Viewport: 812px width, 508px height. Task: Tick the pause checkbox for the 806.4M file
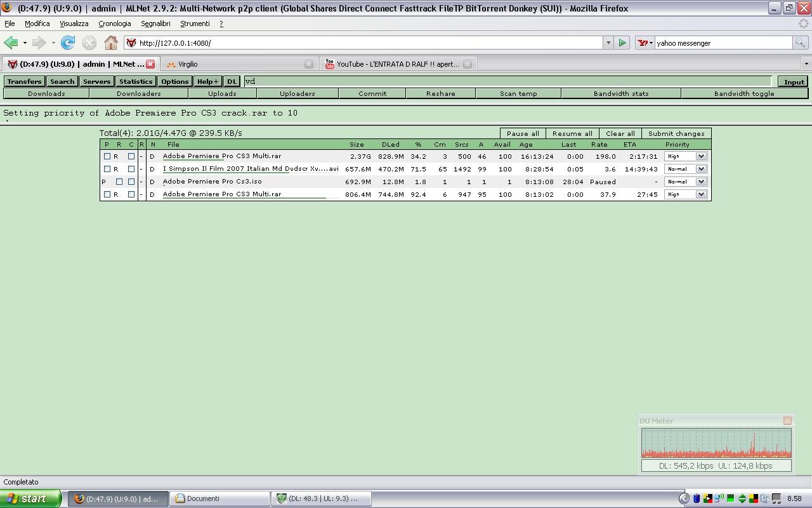[107, 194]
